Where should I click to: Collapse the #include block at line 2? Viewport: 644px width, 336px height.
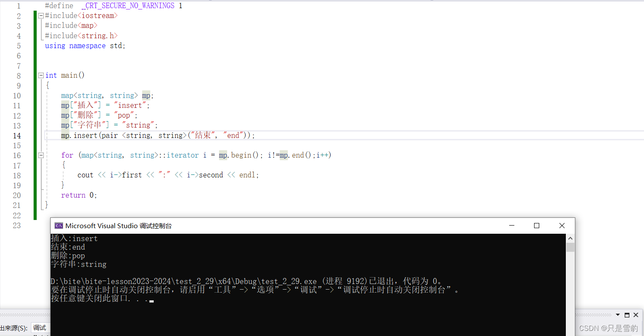click(x=41, y=16)
